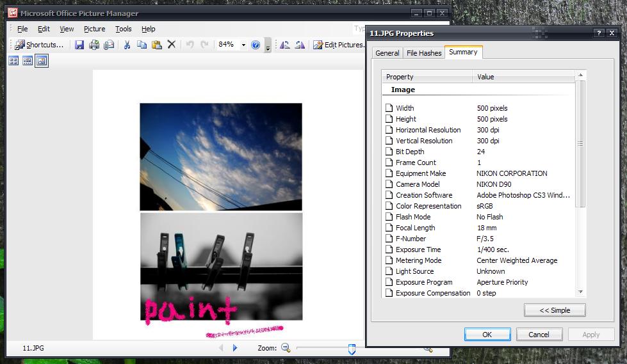This screenshot has width=627, height=364.
Task: Select the F-Number row
Action: 478,239
